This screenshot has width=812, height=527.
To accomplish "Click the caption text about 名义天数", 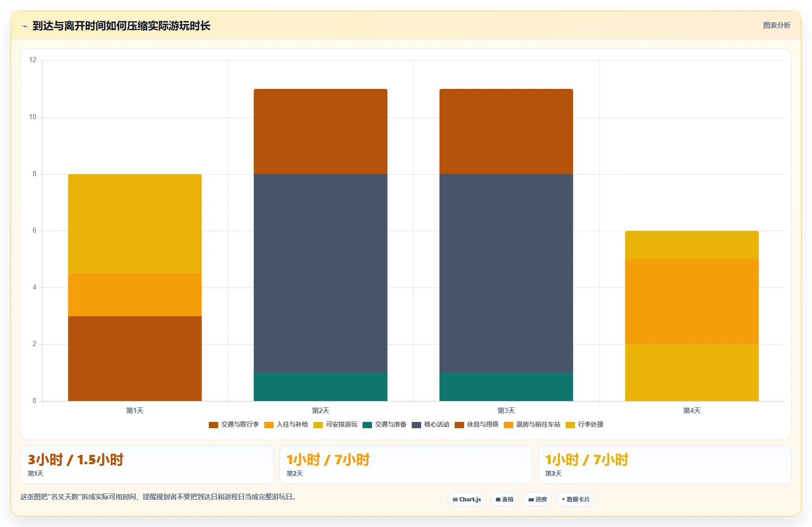I will [x=159, y=497].
